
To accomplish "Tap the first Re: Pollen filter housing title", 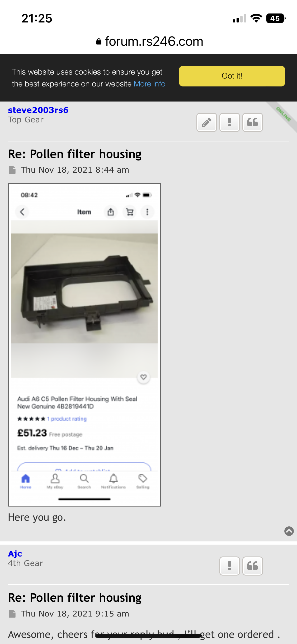I will tap(75, 154).
